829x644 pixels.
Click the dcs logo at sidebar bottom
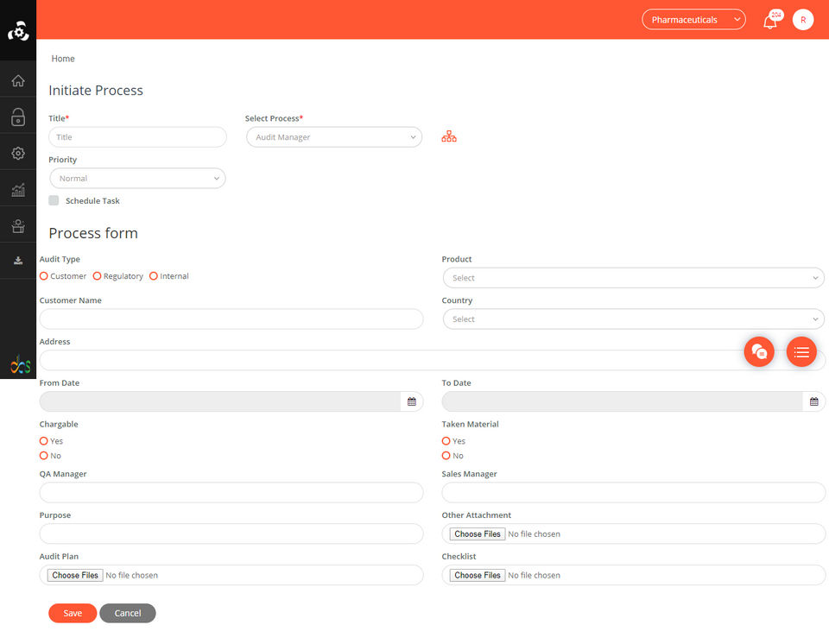[21, 363]
